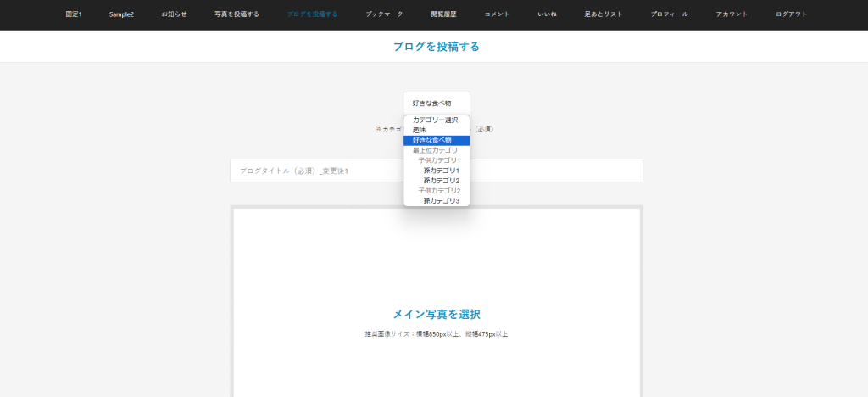Click ブログを投稿する in the navigation bar

click(x=312, y=14)
